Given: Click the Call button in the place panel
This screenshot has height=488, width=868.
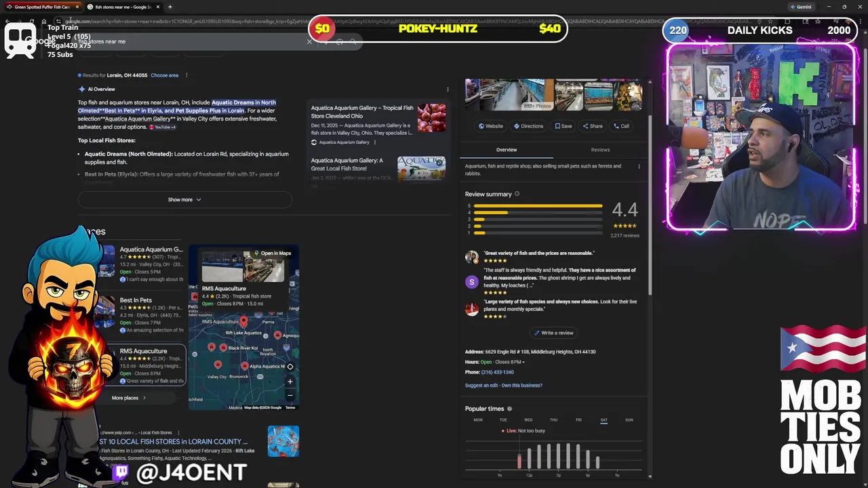Looking at the screenshot, I should coord(621,126).
